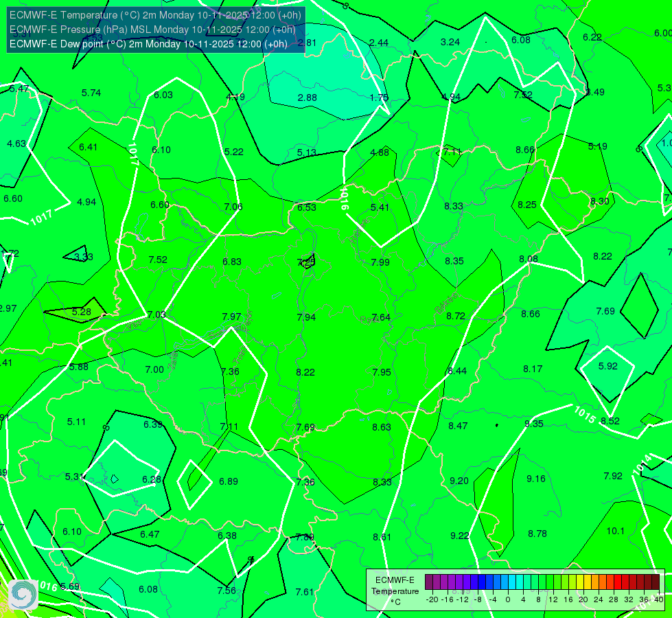The height and width of the screenshot is (618, 672).
Task: Click the dew point value 9.20
Action: (459, 481)
